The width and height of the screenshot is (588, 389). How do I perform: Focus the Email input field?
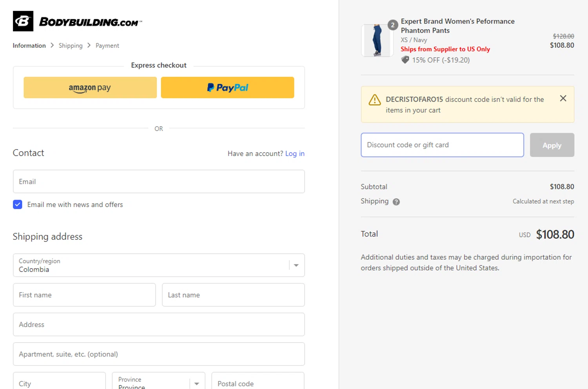click(159, 182)
